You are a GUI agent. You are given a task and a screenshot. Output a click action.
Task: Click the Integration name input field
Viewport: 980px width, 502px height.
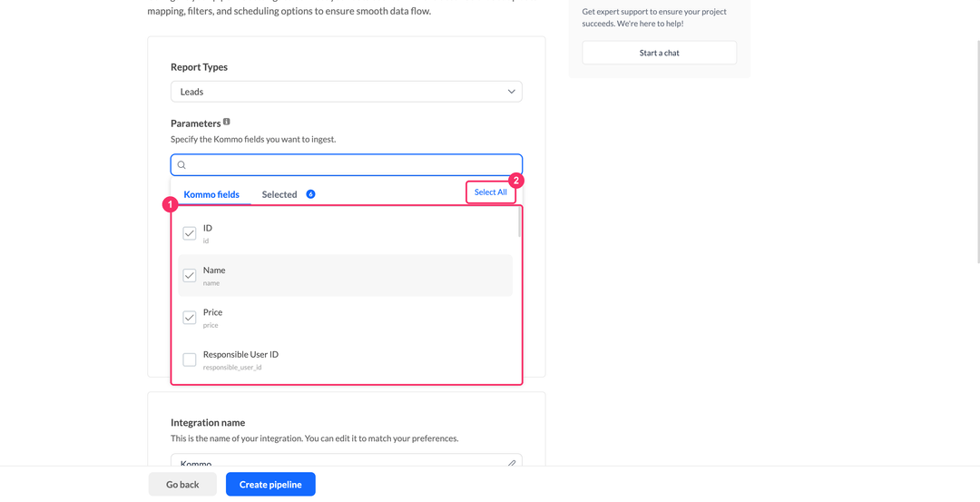(x=347, y=460)
